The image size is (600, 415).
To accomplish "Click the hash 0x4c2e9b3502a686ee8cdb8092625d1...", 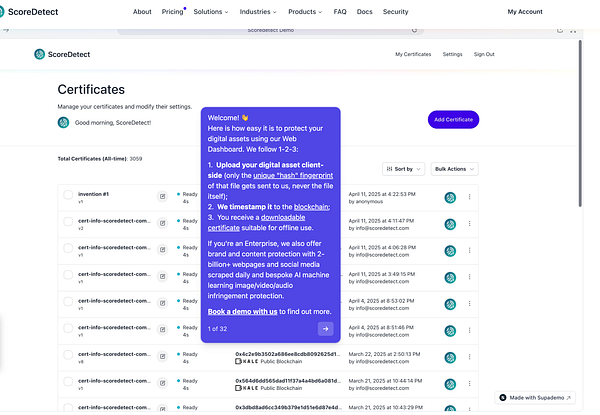I will click(287, 354).
